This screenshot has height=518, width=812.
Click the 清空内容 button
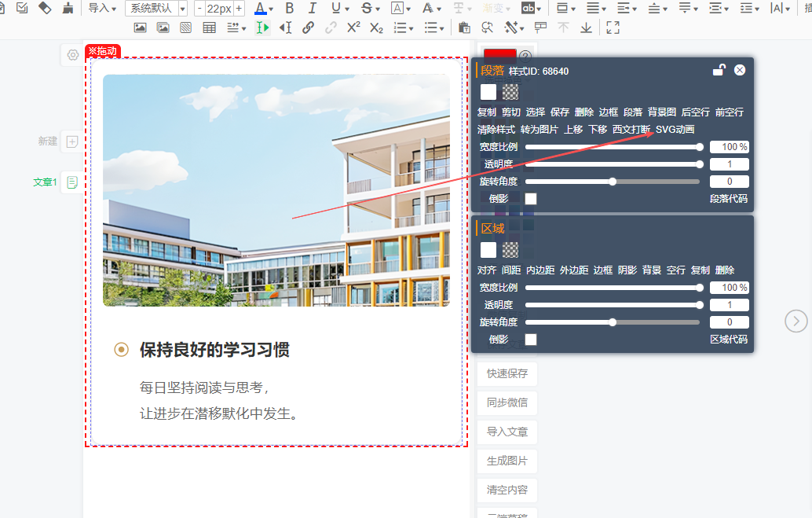point(507,490)
